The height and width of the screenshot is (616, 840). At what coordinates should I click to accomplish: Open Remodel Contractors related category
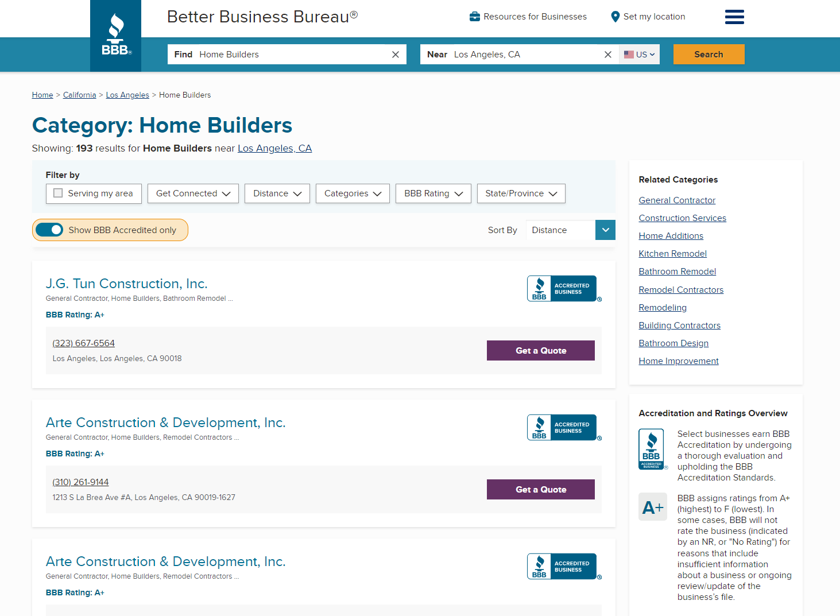point(682,290)
